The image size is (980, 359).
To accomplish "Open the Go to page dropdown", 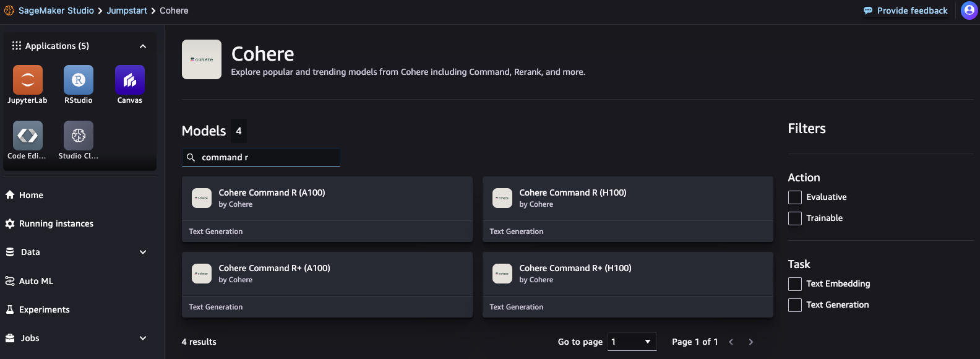I will (632, 342).
